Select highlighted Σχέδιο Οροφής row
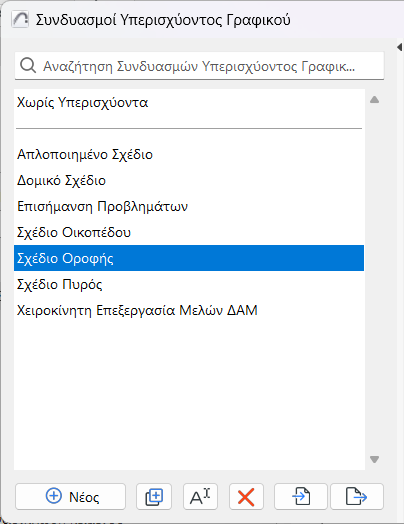404x524 pixels. click(x=189, y=258)
